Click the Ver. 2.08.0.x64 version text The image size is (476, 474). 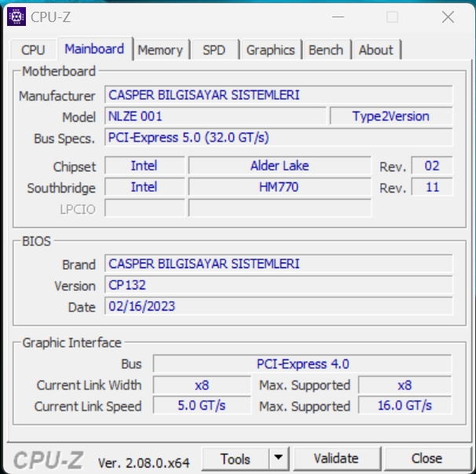(144, 463)
